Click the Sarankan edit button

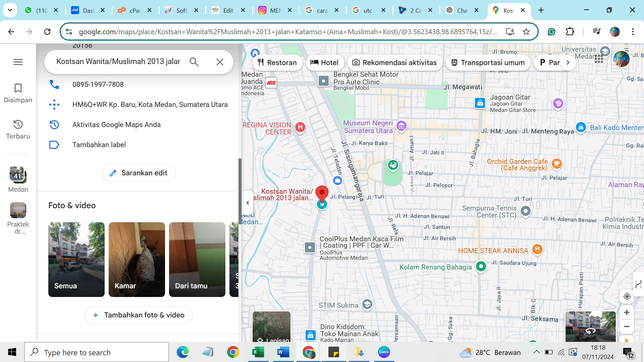click(139, 173)
